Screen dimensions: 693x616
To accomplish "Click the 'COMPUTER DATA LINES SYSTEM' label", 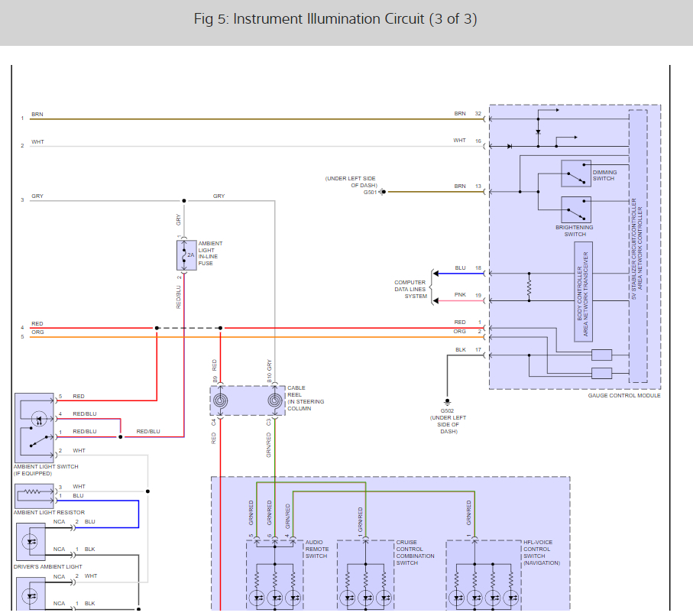I will pyautogui.click(x=410, y=289).
